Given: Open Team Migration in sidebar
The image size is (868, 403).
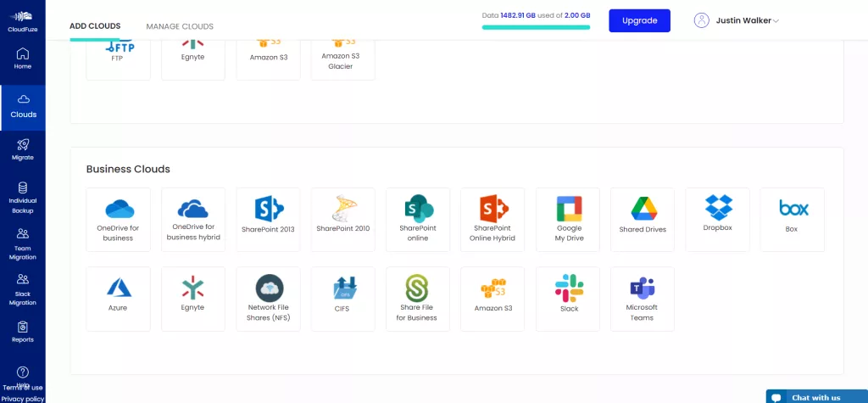Looking at the screenshot, I should [x=23, y=243].
